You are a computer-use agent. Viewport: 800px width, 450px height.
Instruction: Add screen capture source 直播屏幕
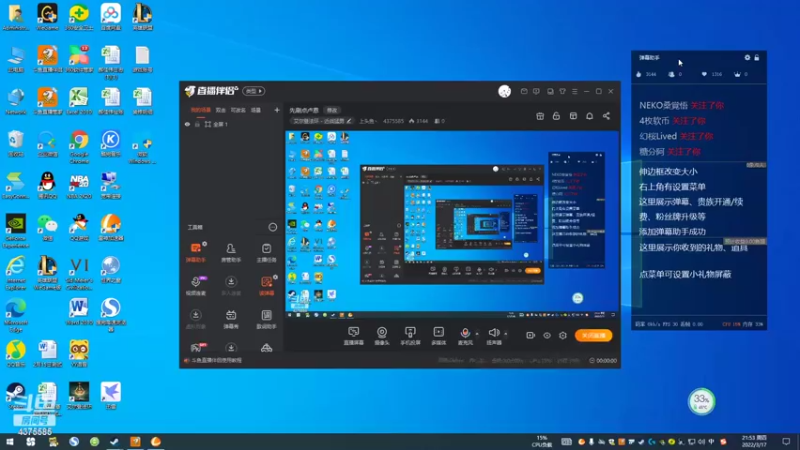point(353,336)
